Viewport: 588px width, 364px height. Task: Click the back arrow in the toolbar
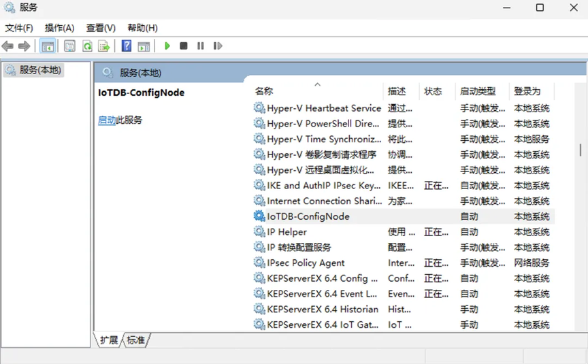(x=7, y=46)
